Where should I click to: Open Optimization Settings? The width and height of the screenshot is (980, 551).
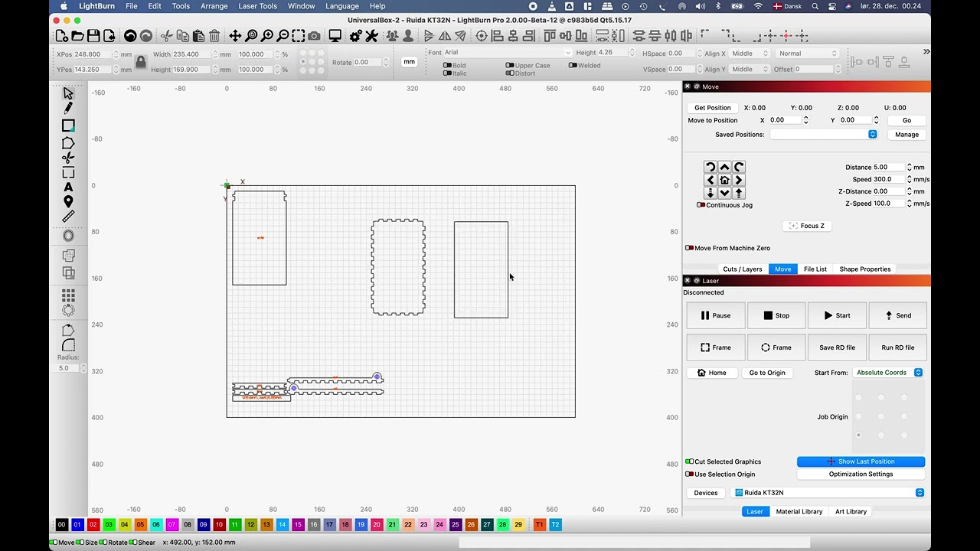861,474
